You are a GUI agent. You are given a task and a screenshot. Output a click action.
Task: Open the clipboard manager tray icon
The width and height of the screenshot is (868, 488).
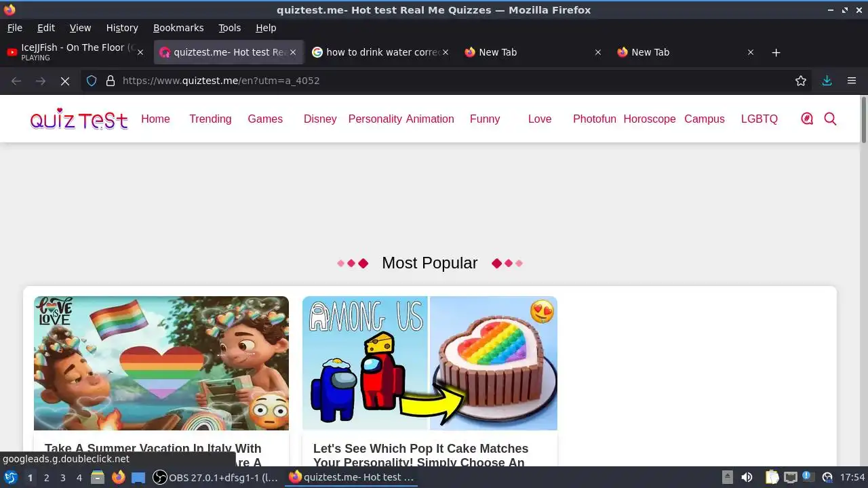click(772, 477)
